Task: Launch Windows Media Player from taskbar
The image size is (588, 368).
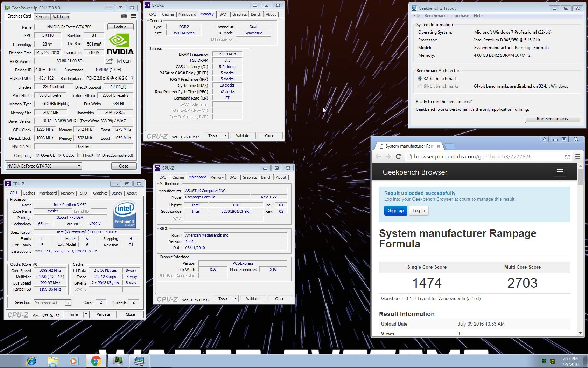Action: 74,361
